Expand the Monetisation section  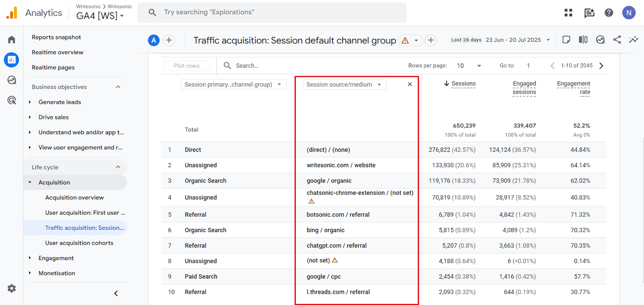30,273
